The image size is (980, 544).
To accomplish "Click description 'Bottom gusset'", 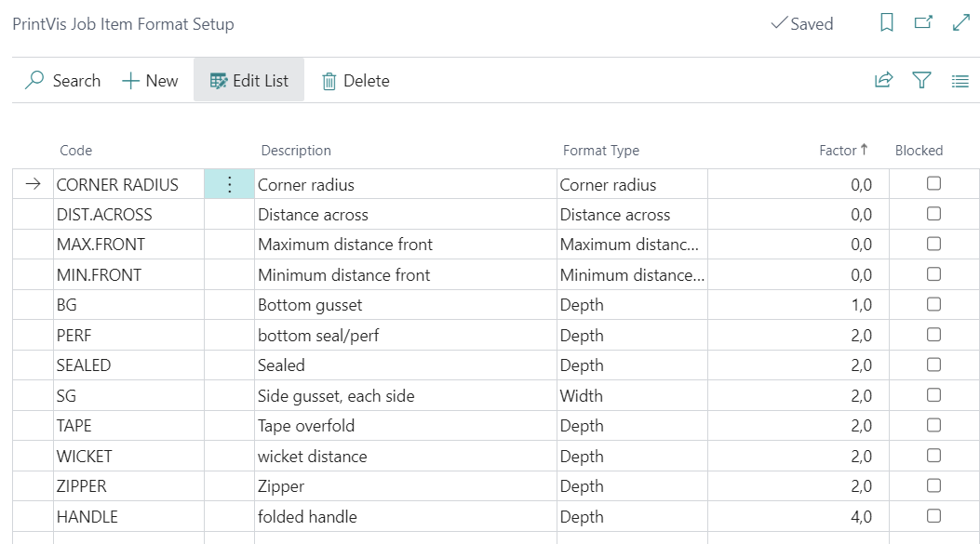I will (310, 305).
